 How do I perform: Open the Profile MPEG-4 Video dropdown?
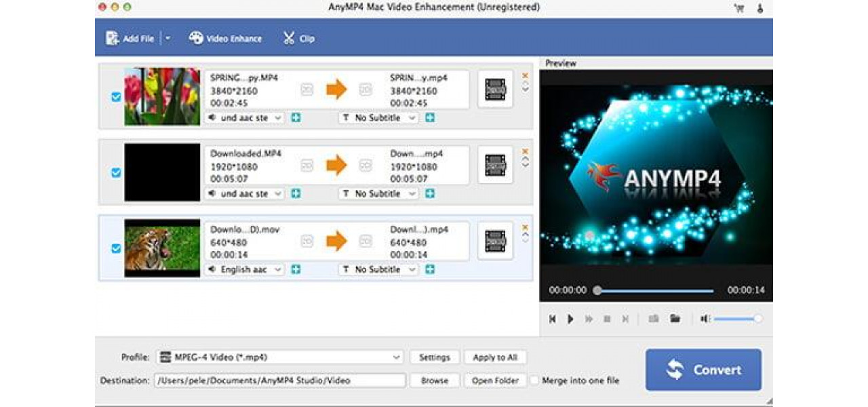point(280,357)
